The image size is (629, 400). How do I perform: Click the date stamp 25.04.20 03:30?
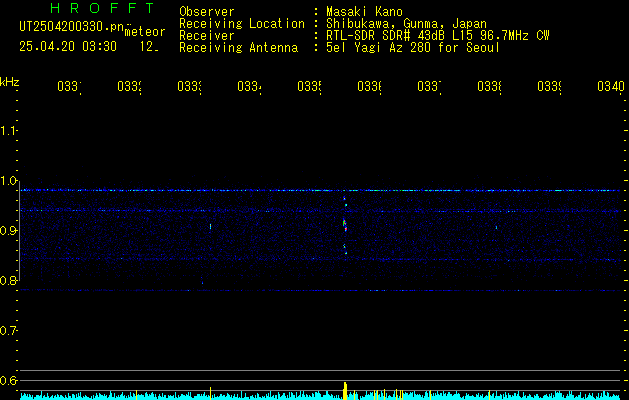68,47
